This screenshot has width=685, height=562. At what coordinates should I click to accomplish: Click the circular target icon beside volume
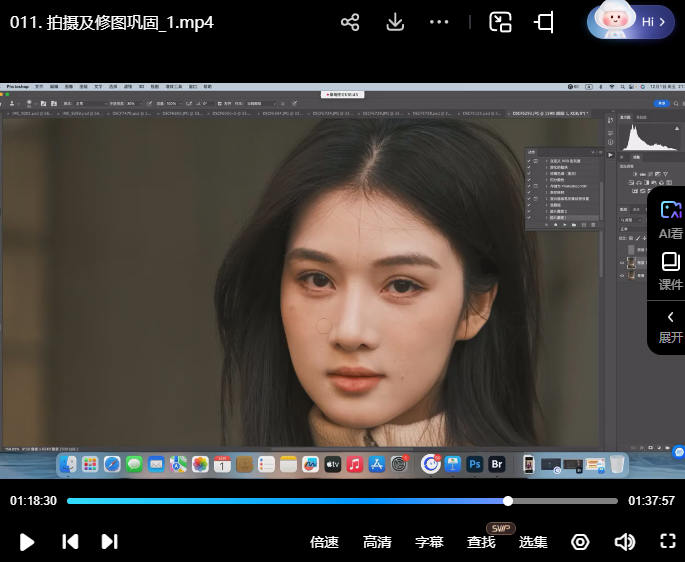point(580,542)
